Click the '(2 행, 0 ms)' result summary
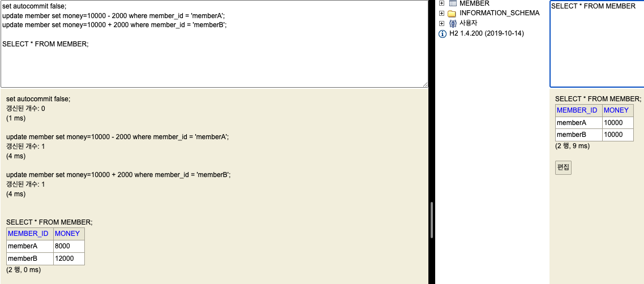The width and height of the screenshot is (644, 284). [24, 270]
